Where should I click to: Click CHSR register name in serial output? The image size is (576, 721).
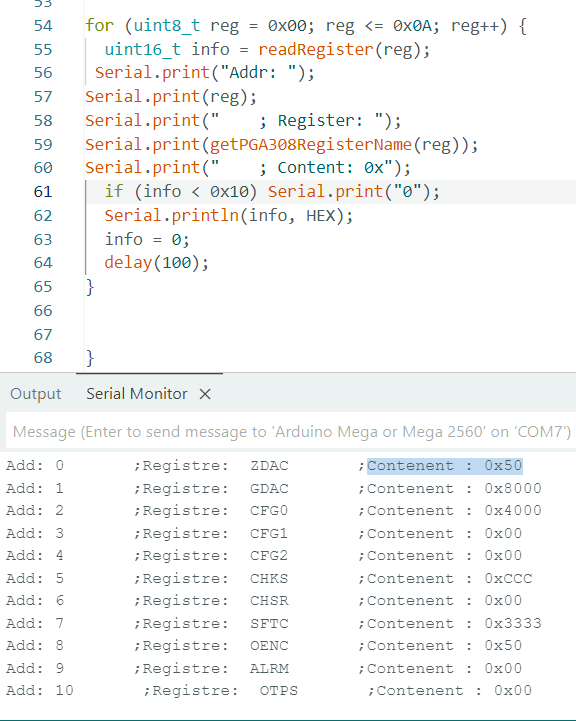269,601
